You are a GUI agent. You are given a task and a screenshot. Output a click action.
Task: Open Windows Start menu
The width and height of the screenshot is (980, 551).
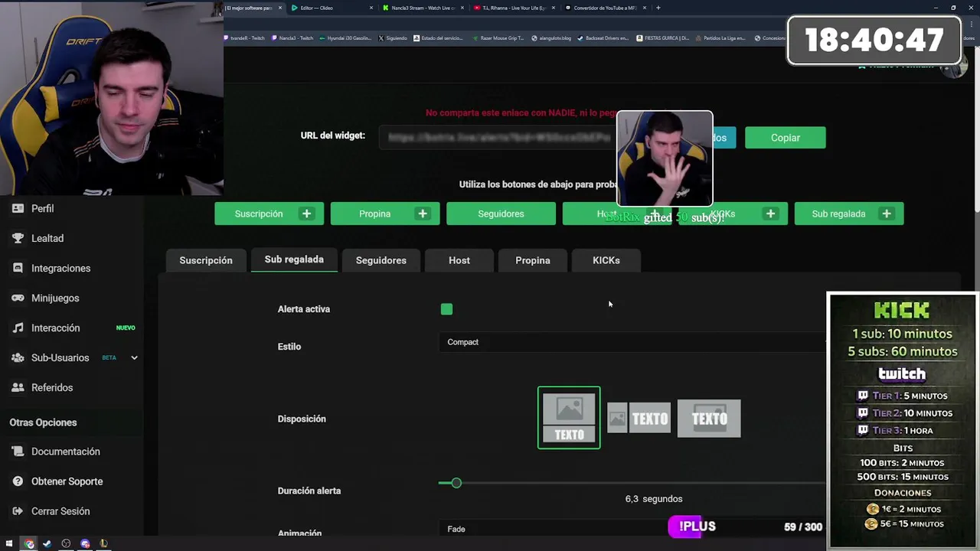click(9, 544)
